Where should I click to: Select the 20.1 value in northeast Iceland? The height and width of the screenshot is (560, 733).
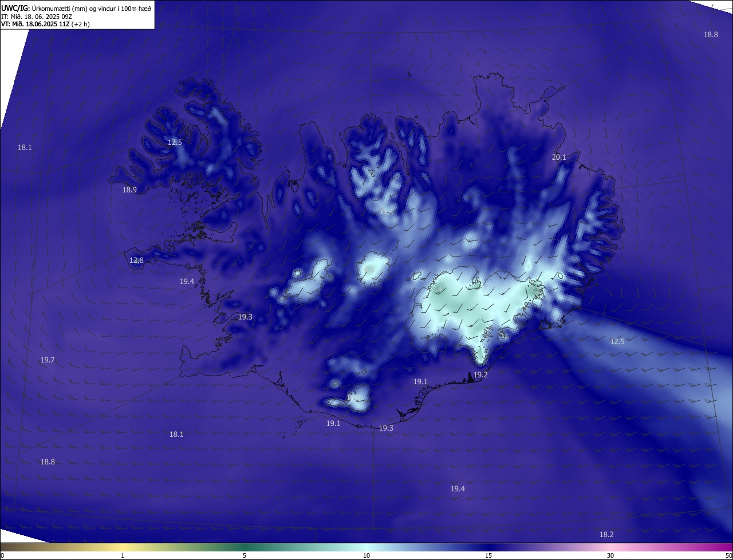click(x=559, y=157)
